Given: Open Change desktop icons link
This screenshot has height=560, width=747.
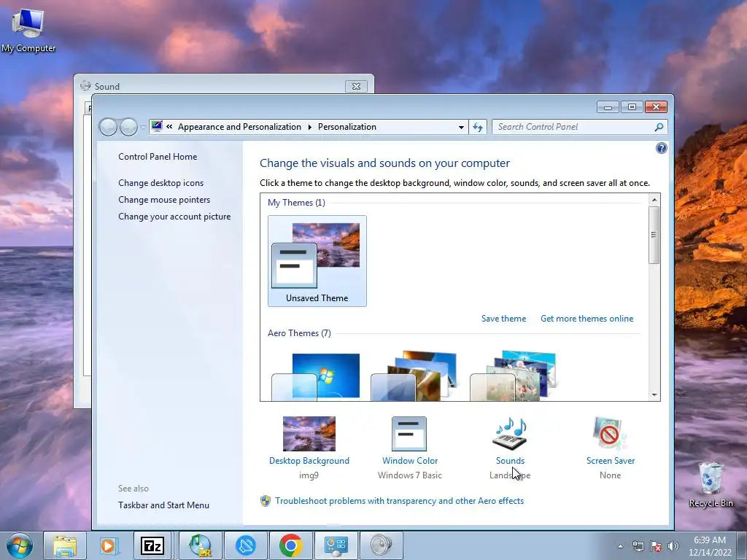Looking at the screenshot, I should (160, 183).
